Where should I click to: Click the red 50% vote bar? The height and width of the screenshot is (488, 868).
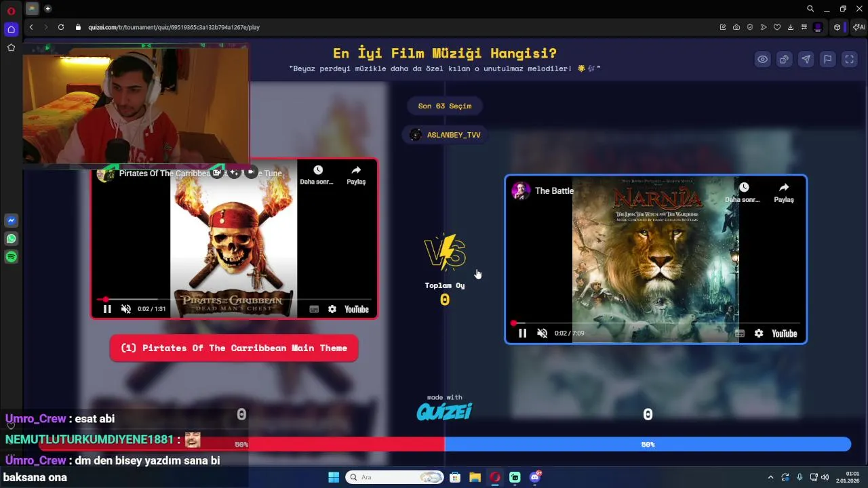tap(241, 445)
